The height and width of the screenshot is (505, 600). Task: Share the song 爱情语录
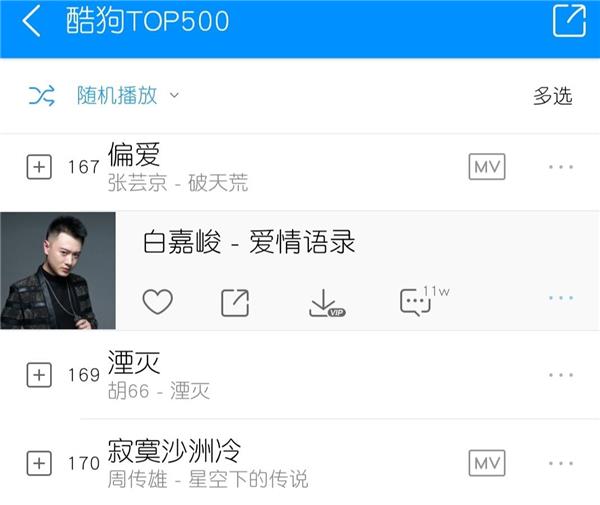click(235, 303)
